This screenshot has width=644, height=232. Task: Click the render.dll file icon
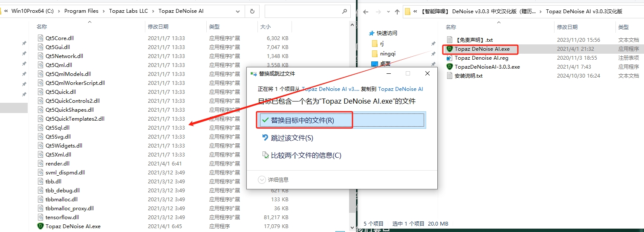pyautogui.click(x=40, y=163)
